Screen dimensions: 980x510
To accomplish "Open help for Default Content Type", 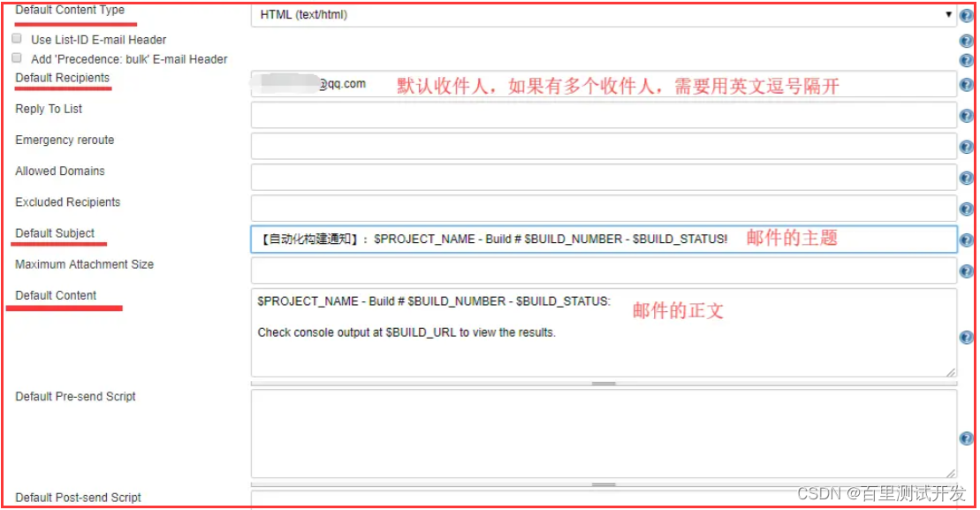I will tap(966, 16).
